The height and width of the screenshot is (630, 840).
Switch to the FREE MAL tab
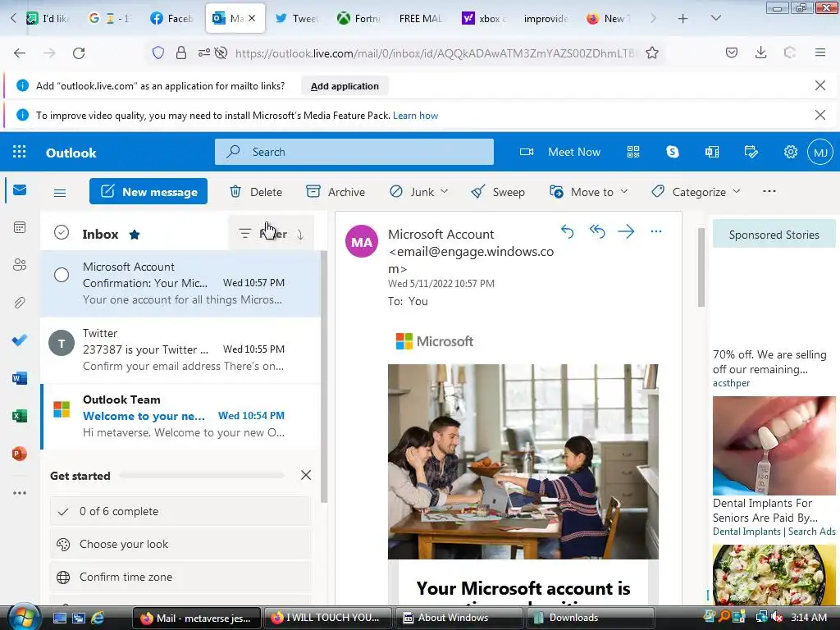click(421, 18)
